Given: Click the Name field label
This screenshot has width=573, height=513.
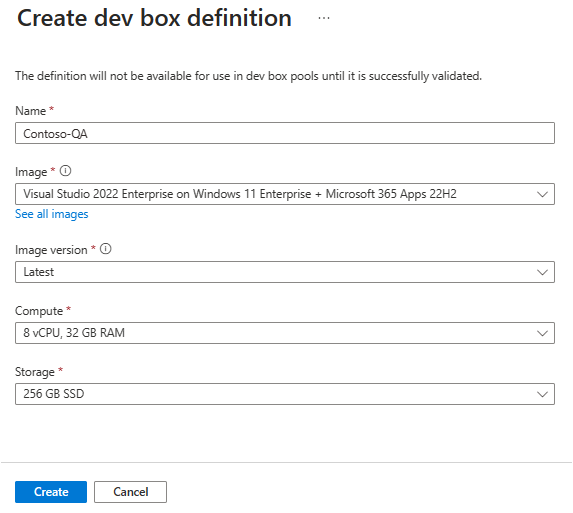Looking at the screenshot, I should coord(30,111).
